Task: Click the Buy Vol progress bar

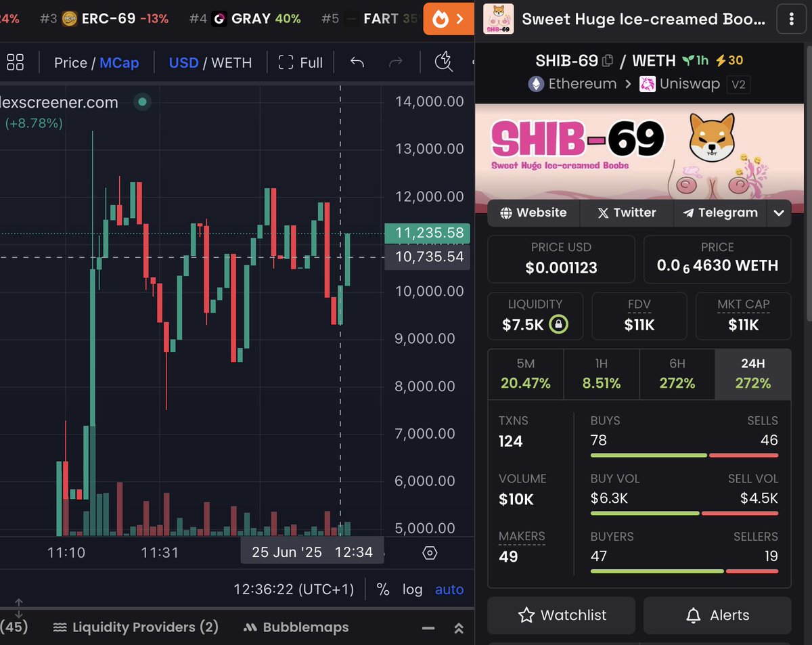Action: pyautogui.click(x=645, y=513)
